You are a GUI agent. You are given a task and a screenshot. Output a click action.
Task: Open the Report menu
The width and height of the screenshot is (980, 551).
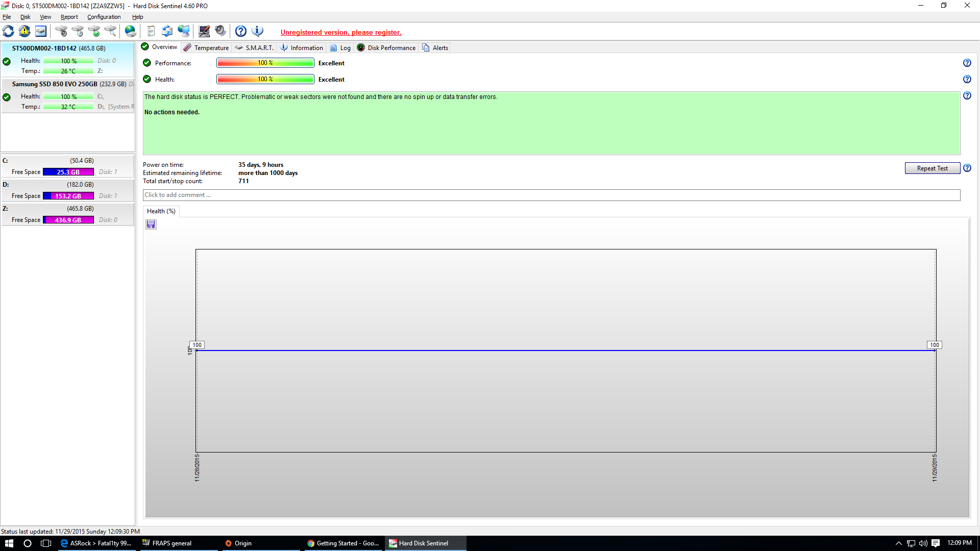click(x=69, y=17)
